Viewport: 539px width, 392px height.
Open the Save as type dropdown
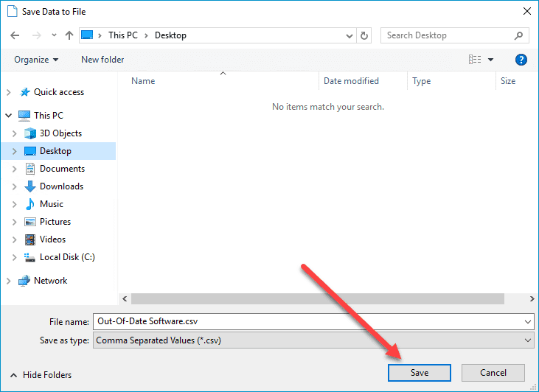click(313, 340)
